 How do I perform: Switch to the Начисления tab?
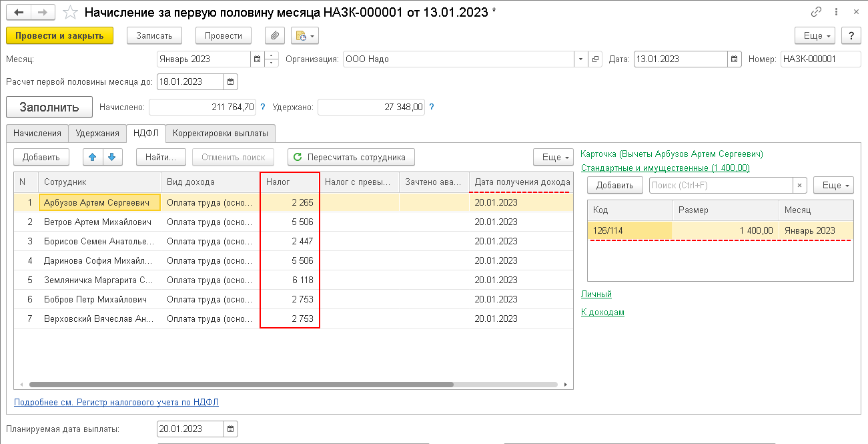pos(37,134)
